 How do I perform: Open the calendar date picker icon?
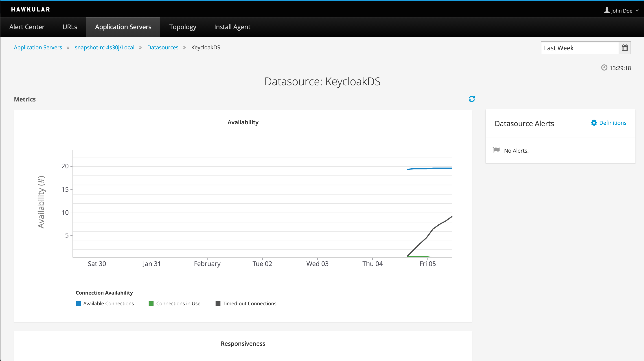(x=624, y=48)
